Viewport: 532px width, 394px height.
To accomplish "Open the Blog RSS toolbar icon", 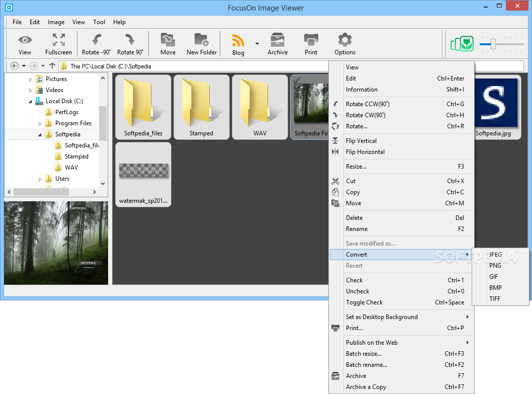I will [x=238, y=40].
